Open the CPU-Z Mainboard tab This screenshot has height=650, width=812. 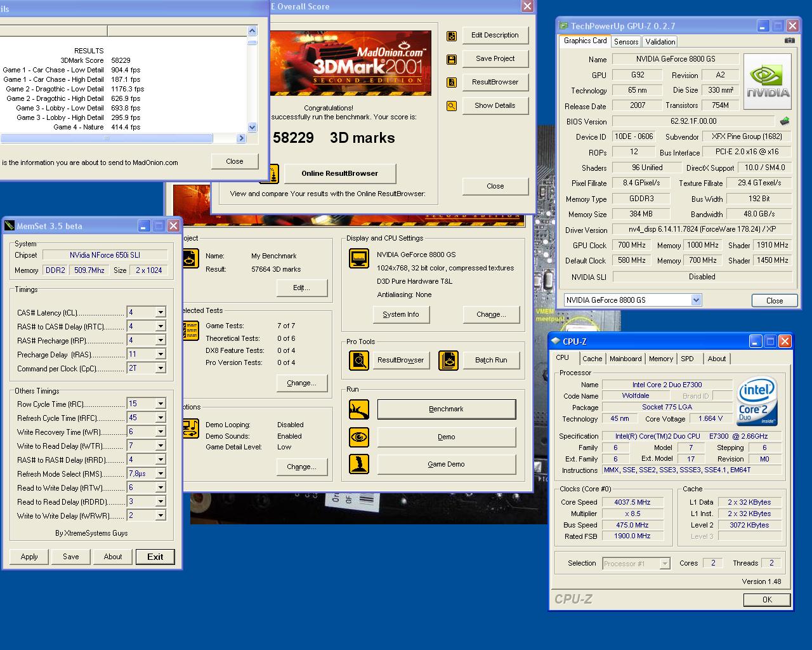[x=625, y=359]
